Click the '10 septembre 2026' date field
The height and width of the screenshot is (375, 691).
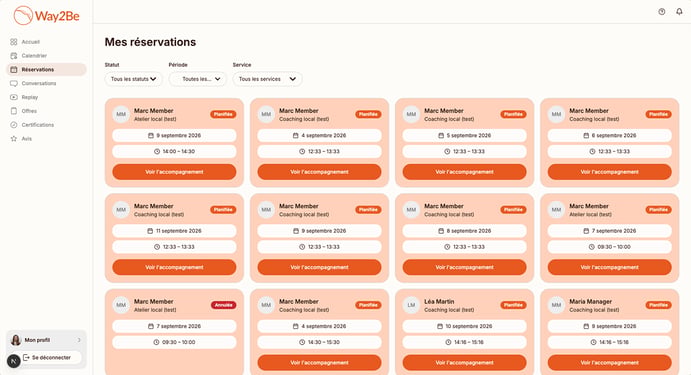point(464,326)
